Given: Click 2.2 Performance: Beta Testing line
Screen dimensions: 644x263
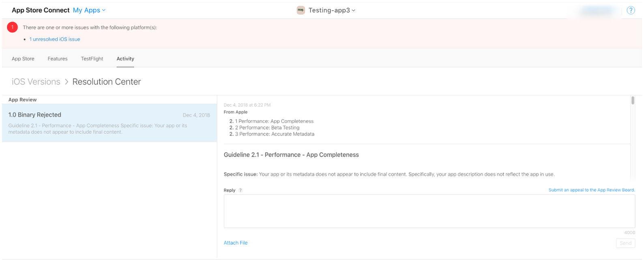Looking at the screenshot, I should [x=264, y=127].
